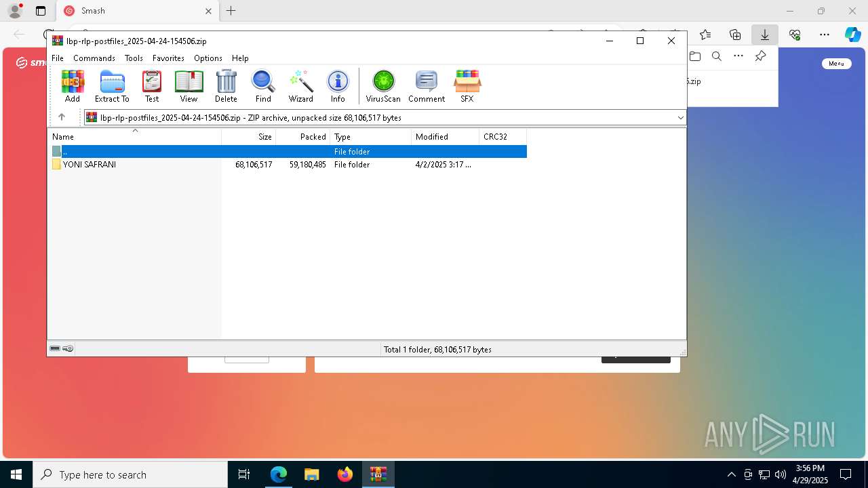Run the Test archive tool
Screen dimensions: 868x488
click(152, 86)
